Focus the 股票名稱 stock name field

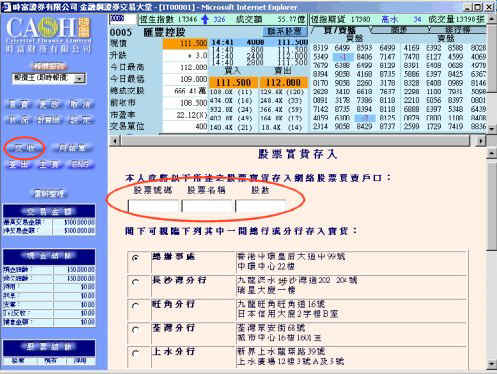[x=207, y=207]
